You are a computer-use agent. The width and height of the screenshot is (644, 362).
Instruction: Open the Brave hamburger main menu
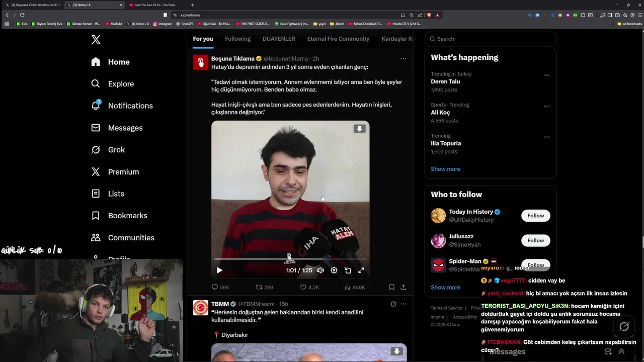639,15
